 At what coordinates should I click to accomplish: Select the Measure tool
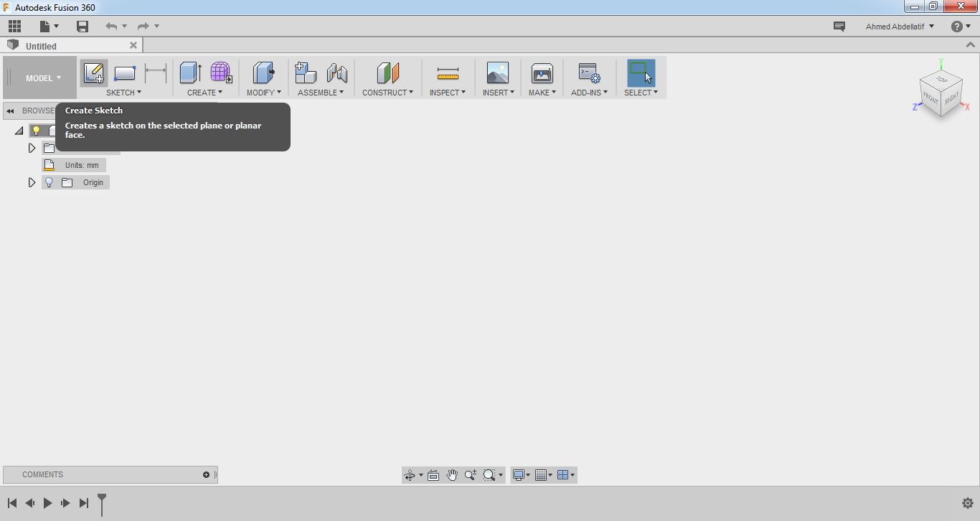[448, 72]
